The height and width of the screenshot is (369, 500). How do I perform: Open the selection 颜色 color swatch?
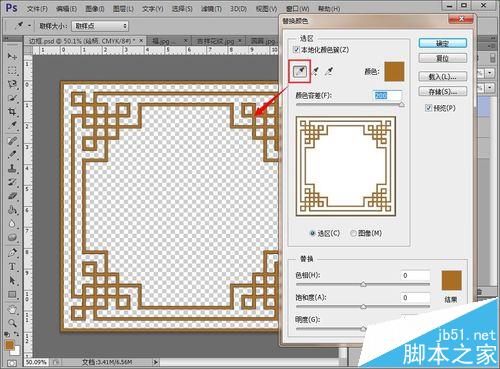[x=394, y=71]
